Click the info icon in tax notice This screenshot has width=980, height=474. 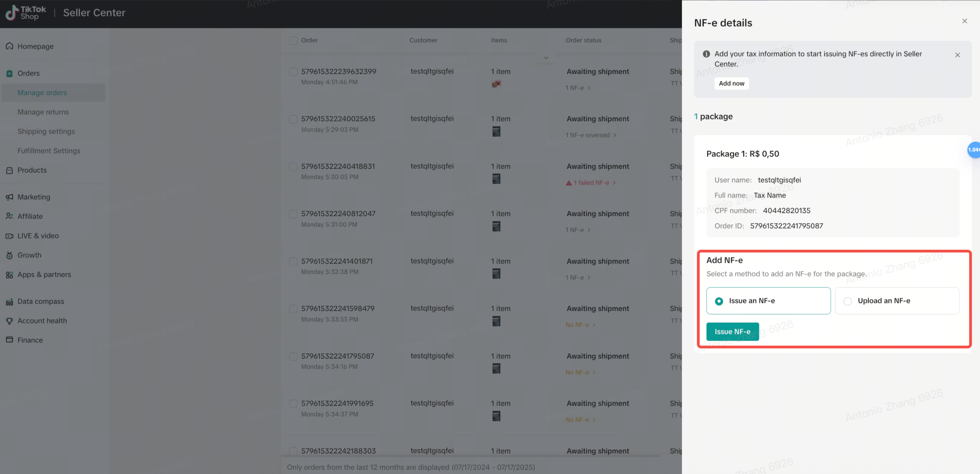[706, 54]
